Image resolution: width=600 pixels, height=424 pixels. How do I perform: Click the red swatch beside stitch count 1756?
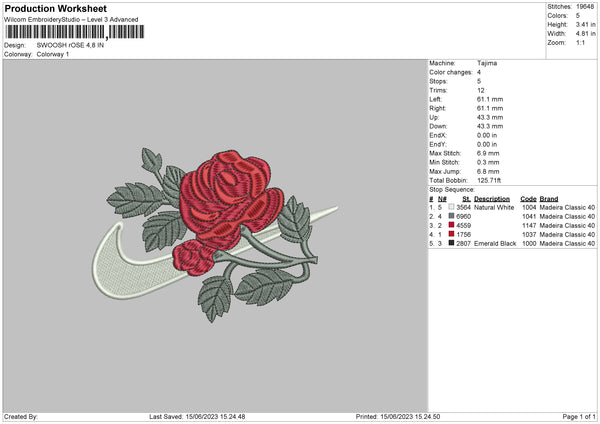click(451, 234)
